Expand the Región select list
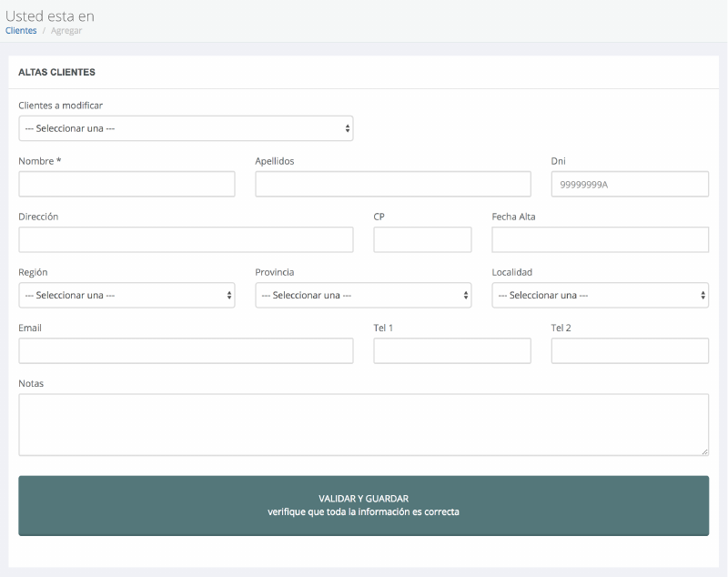This screenshot has width=728, height=577. click(126, 295)
